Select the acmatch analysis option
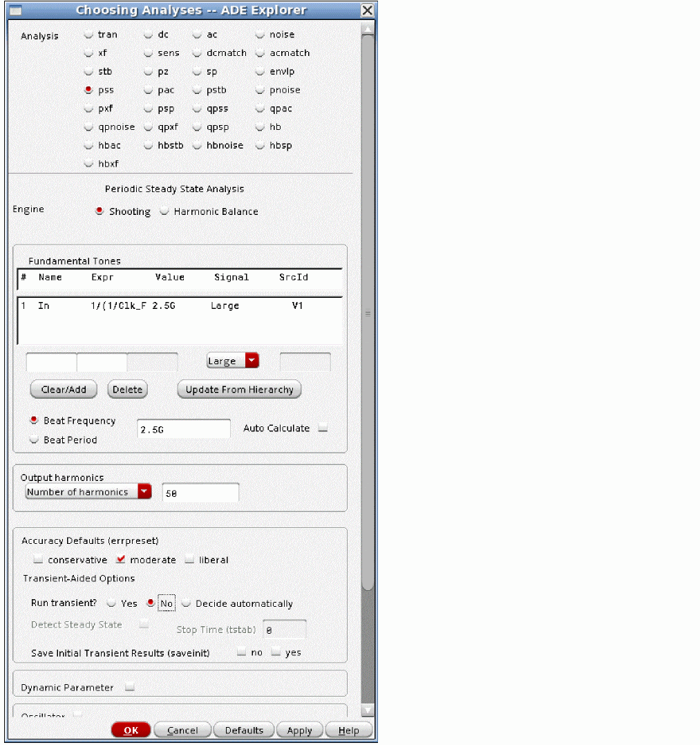The image size is (700, 745). coord(259,53)
